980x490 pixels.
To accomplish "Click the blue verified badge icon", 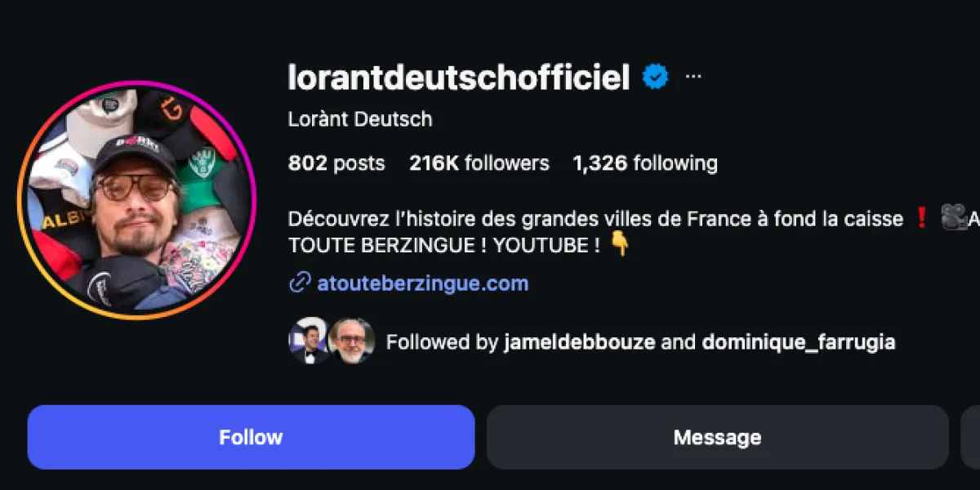I will 655,78.
